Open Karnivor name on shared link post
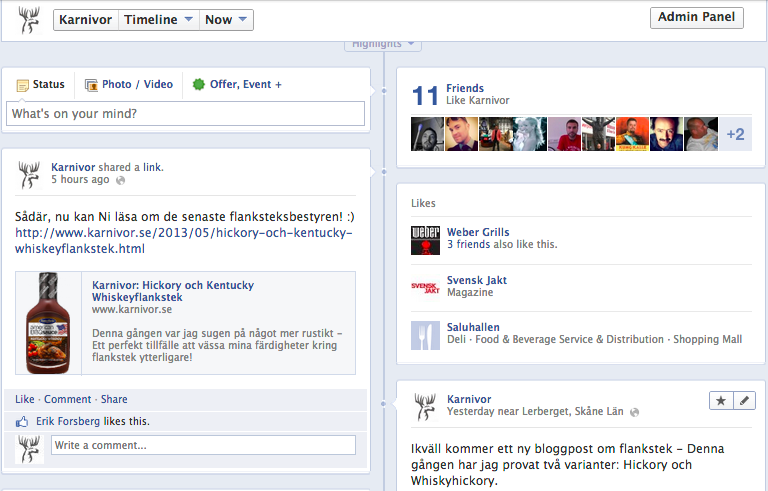This screenshot has width=768, height=491. click(x=73, y=167)
